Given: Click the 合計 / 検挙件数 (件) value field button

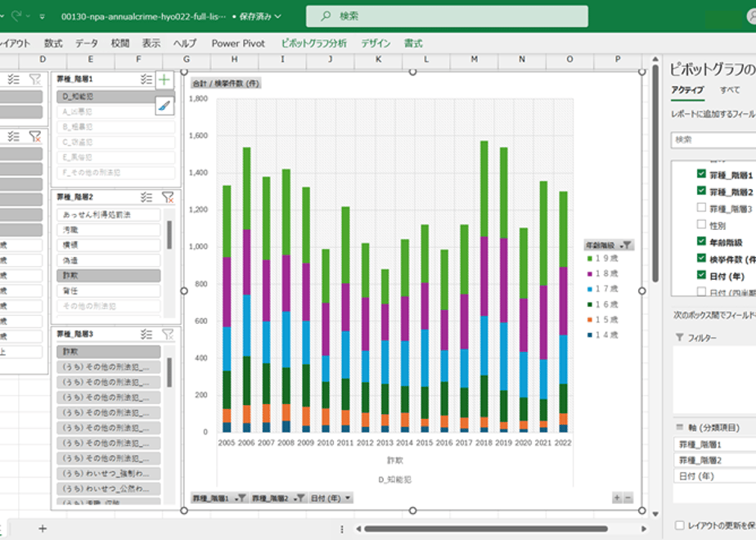Looking at the screenshot, I should 226,83.
